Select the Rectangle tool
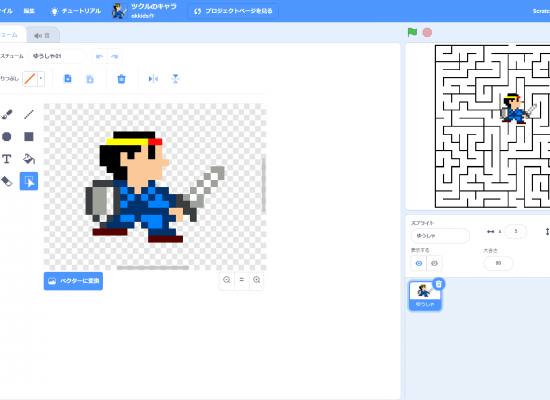550x400 pixels. 29,136
